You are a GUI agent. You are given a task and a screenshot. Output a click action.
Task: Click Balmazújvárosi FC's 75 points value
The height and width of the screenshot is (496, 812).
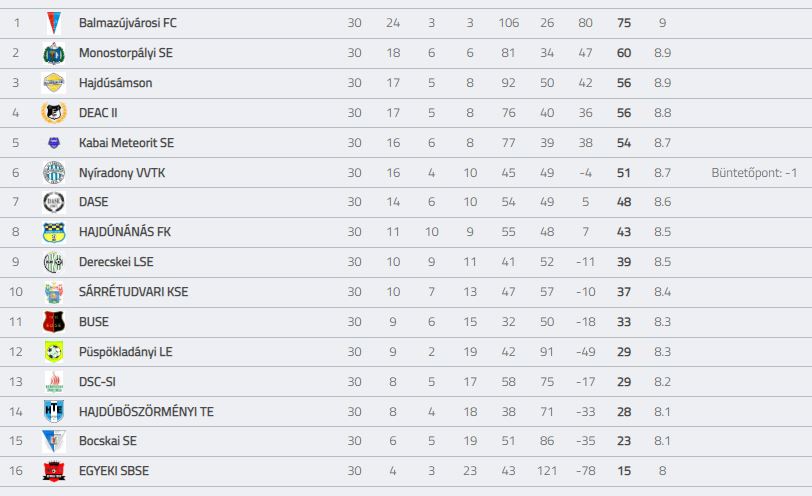(x=624, y=23)
